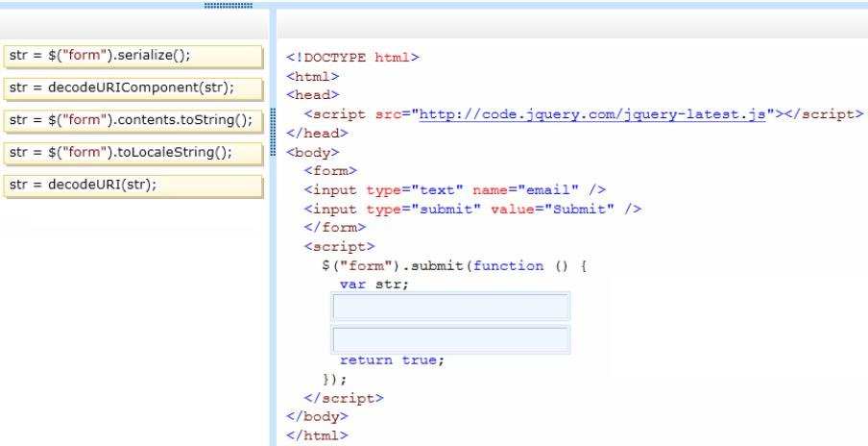Image resolution: width=868 pixels, height=446 pixels.
Task: Click the input type="text" name="email" line
Action: point(454,190)
